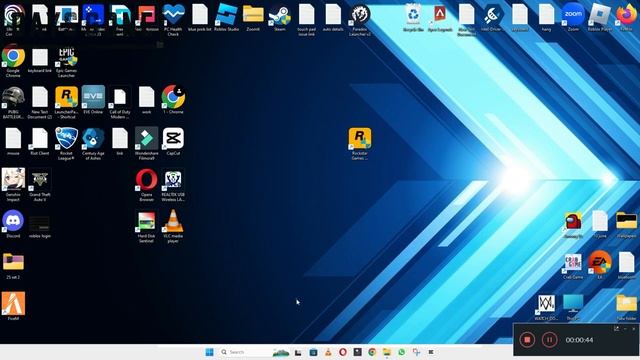Open Rocket League shortcut
This screenshot has height=360, width=640.
pyautogui.click(x=67, y=139)
